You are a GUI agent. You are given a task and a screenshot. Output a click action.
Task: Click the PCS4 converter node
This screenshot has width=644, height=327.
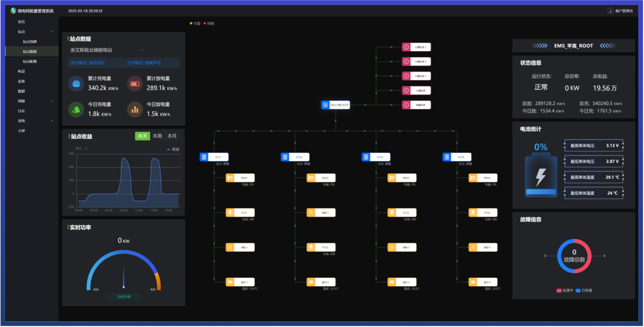point(483,213)
